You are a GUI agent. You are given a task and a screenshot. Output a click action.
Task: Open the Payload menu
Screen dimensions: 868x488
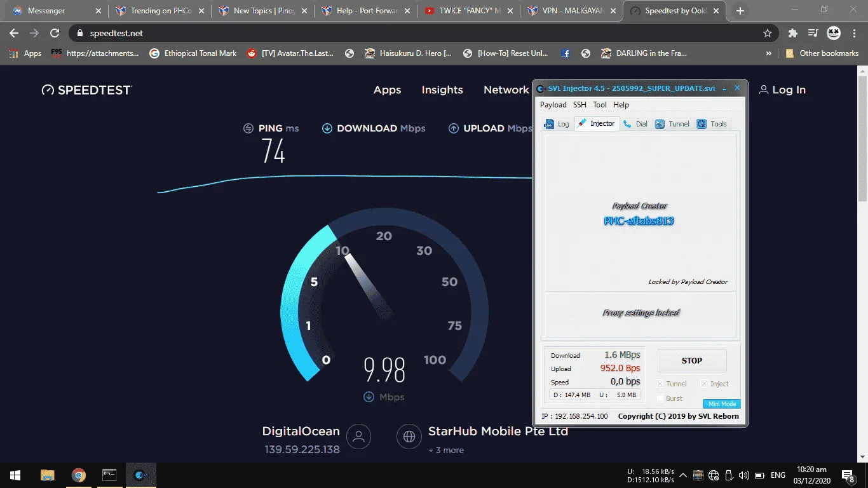(x=553, y=105)
